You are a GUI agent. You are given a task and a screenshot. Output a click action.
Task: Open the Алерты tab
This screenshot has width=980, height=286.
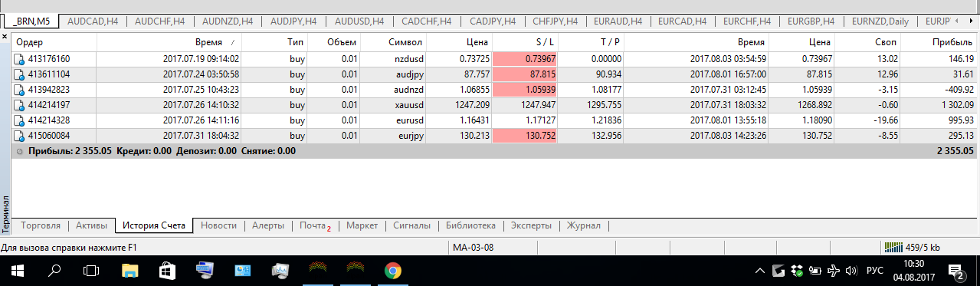[x=268, y=225]
